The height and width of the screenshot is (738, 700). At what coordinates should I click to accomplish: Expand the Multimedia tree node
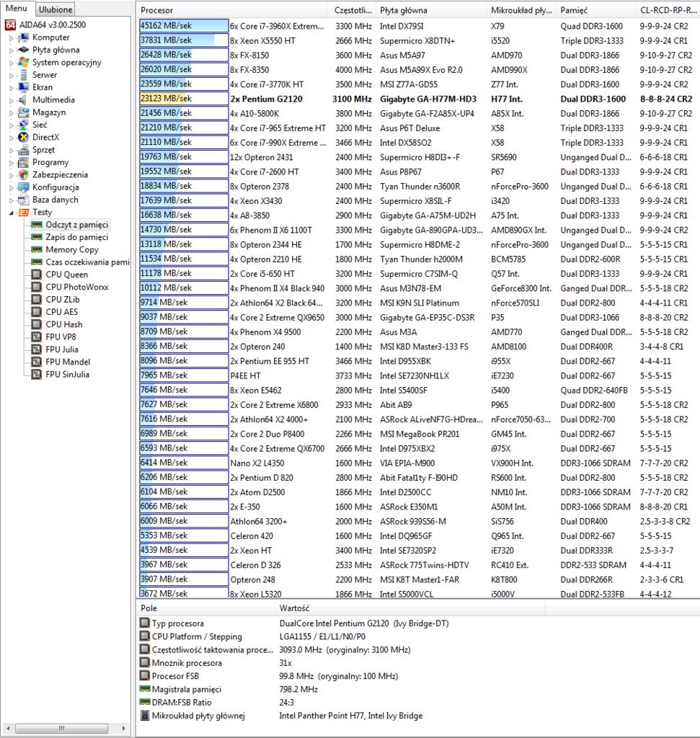pos(12,99)
